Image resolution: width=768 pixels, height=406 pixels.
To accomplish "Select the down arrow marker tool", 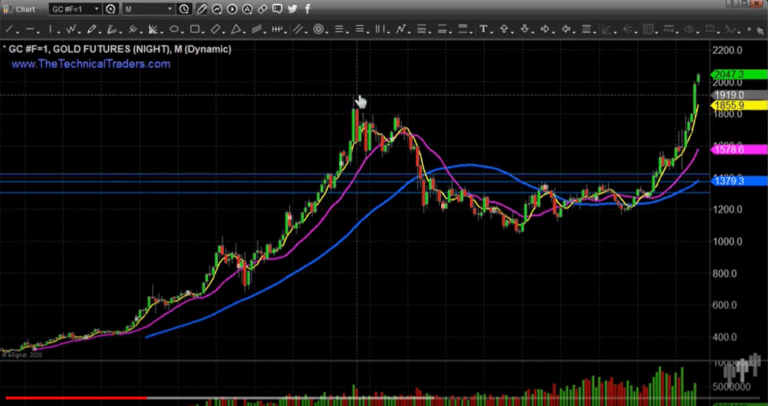I will (524, 29).
